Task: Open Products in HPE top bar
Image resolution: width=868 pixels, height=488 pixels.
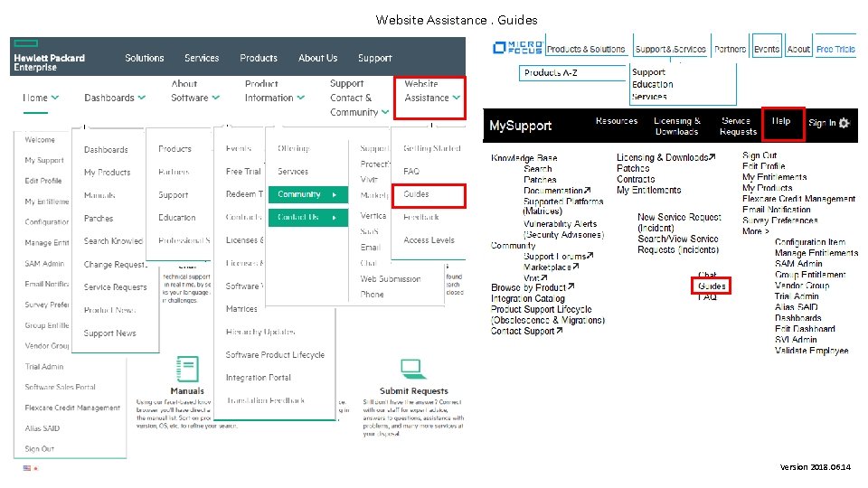Action: pyautogui.click(x=259, y=58)
